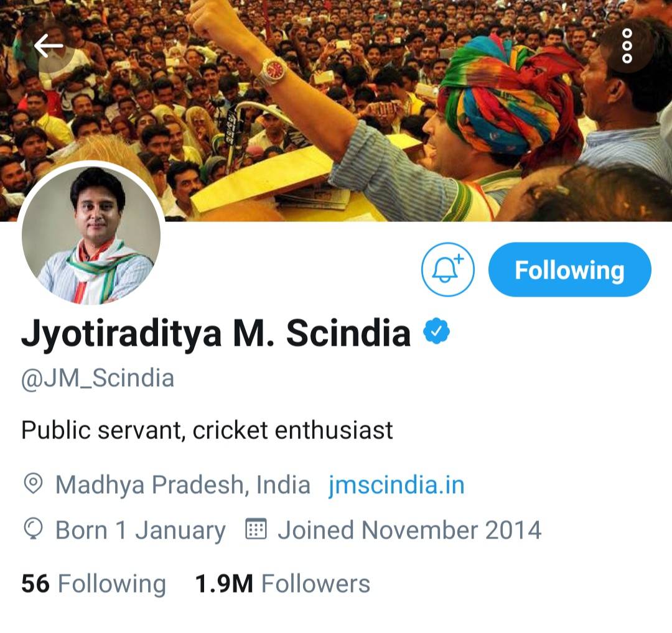View the 56 Following list

[x=93, y=583]
